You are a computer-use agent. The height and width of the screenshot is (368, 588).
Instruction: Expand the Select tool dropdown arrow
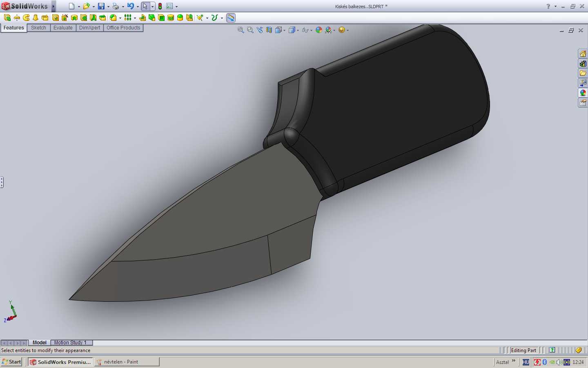click(152, 7)
